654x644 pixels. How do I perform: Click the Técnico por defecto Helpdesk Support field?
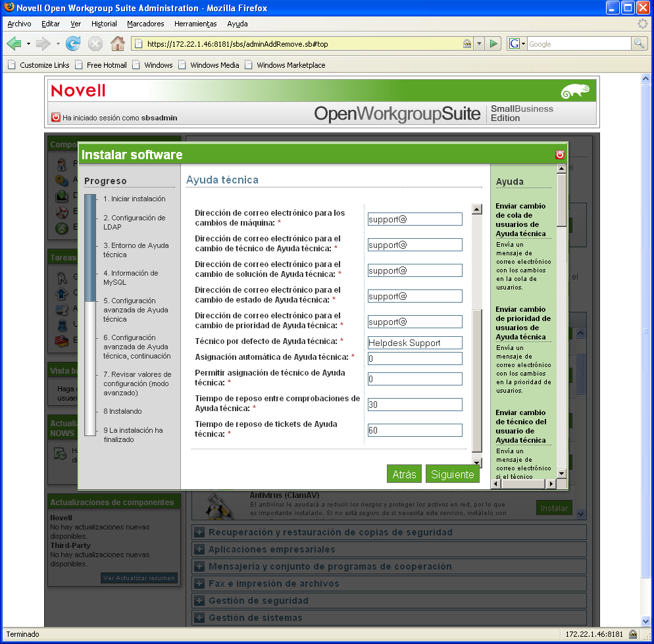(415, 343)
